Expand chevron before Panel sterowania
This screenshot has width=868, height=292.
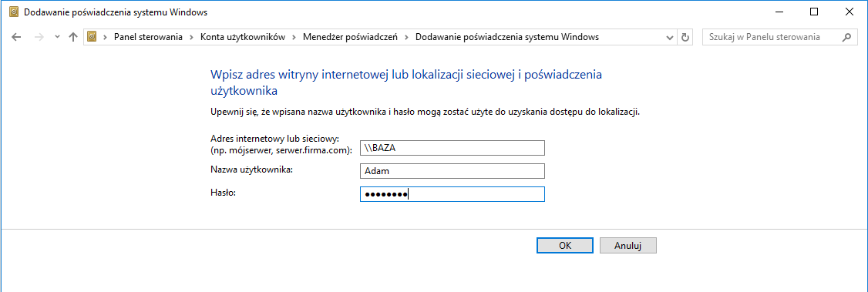105,37
